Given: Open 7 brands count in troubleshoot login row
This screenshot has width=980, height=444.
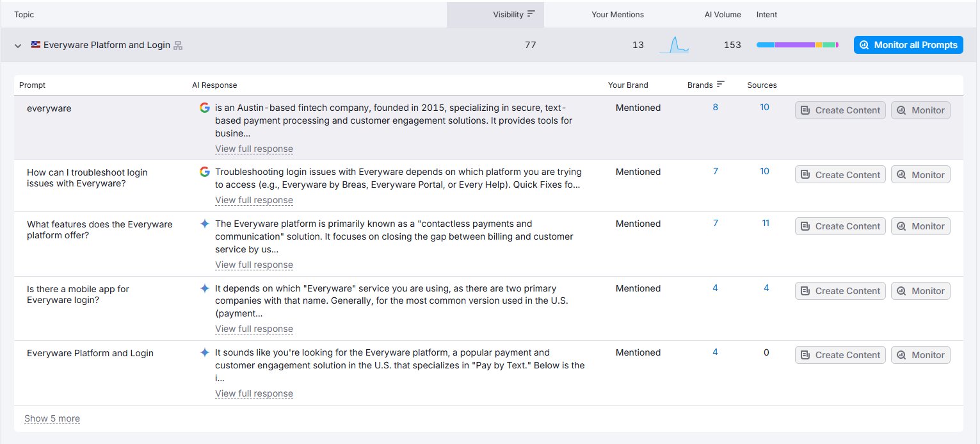Looking at the screenshot, I should pos(716,171).
